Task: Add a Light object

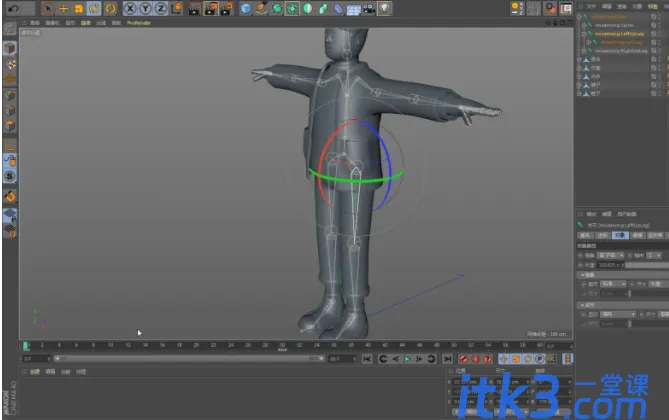Action: 385,9
